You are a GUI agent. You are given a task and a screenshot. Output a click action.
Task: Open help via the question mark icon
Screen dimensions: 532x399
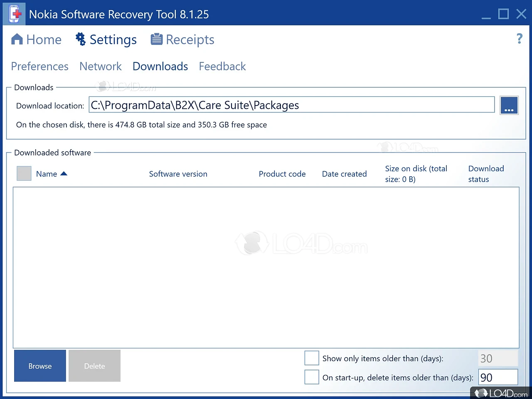click(x=520, y=39)
